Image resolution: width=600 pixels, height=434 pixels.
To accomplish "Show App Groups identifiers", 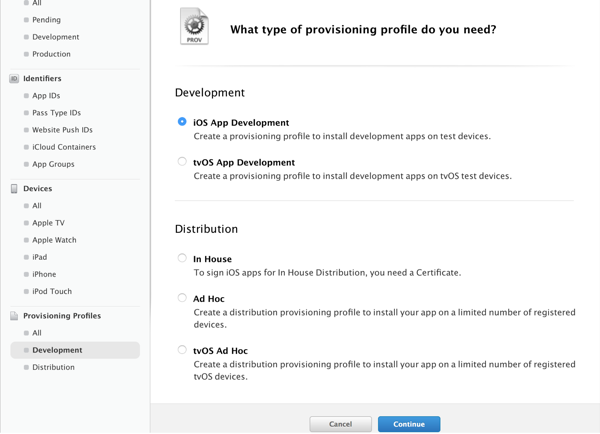I will pyautogui.click(x=53, y=164).
